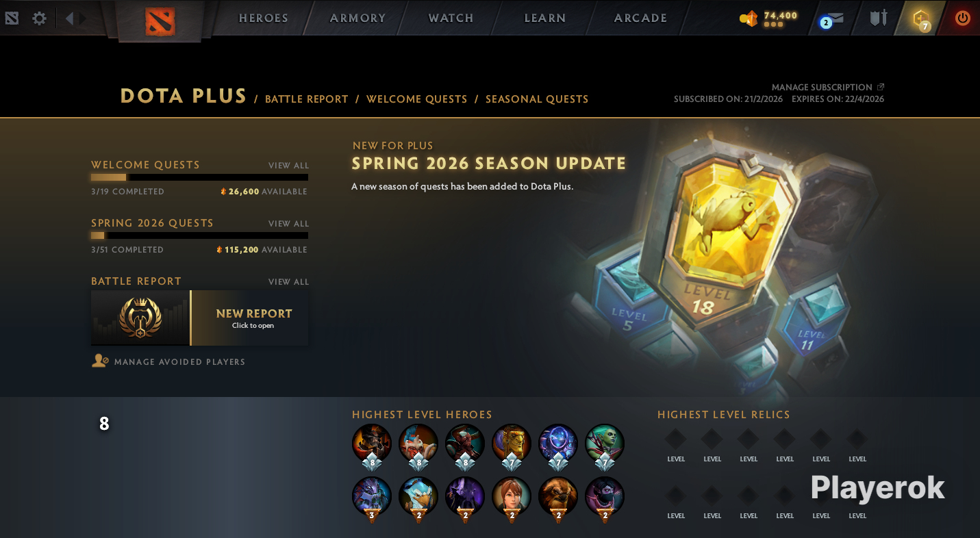Click the shield and sword icon
Screen dimensions: 980x538
pos(879,18)
